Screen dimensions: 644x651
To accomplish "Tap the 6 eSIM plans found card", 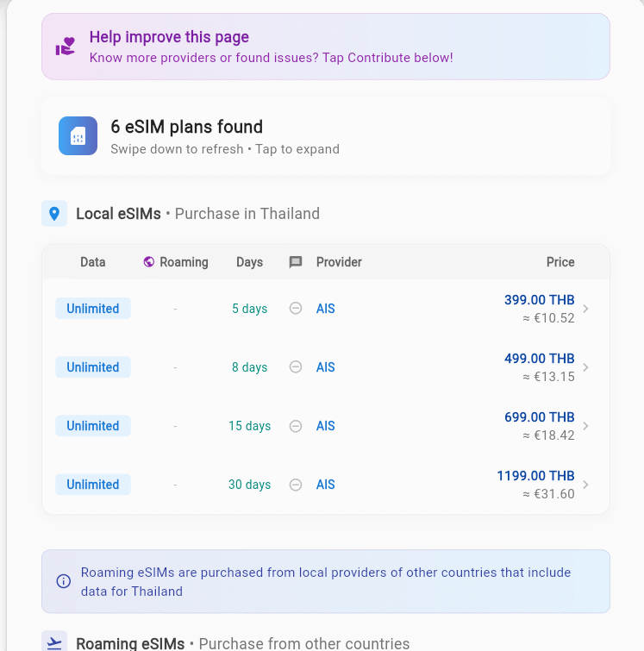I will 326,136.
